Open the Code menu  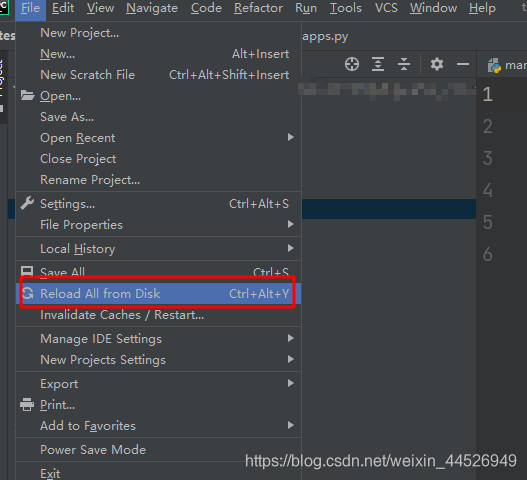206,8
